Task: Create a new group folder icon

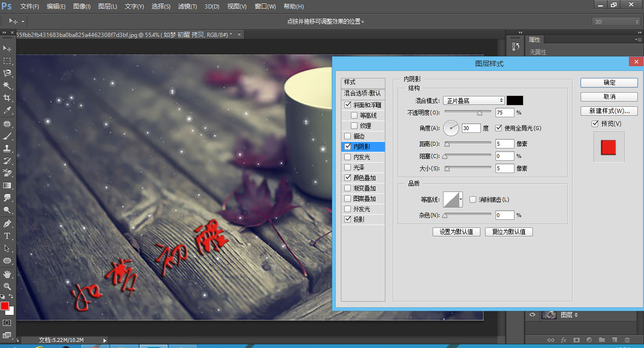Action: point(602,339)
